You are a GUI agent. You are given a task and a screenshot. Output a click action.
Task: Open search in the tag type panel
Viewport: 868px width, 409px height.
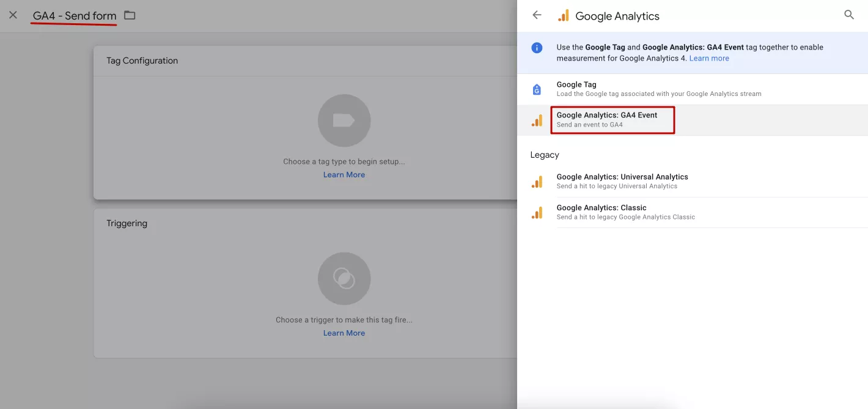[x=849, y=15]
